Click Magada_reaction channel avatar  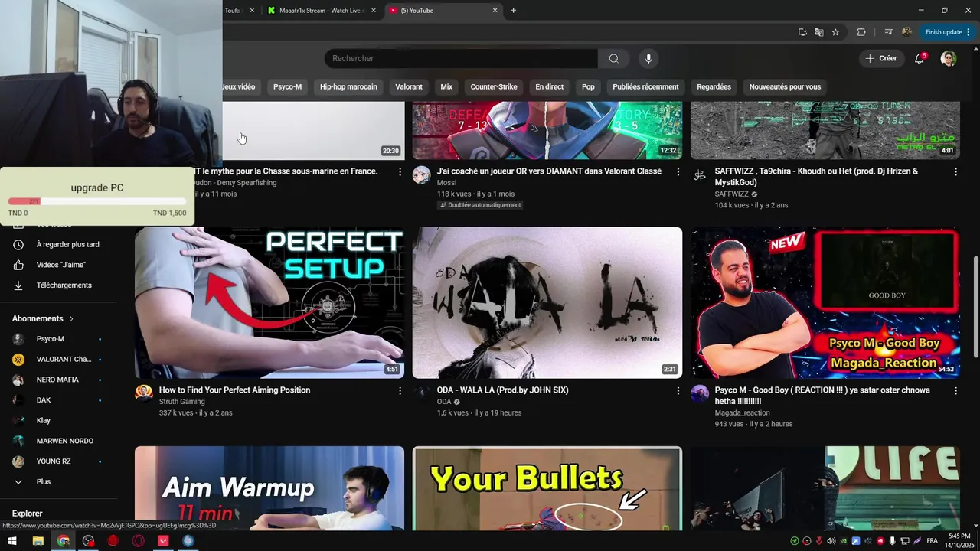700,393
